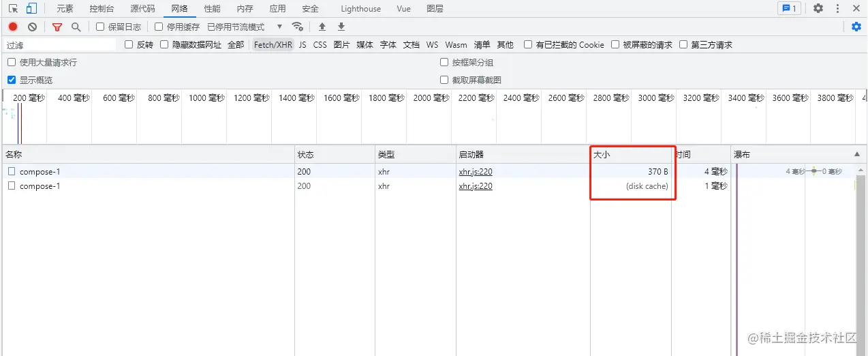Viewport: 868px width, 356px height.
Task: Switch to the 控制台 tab
Action: coord(102,9)
